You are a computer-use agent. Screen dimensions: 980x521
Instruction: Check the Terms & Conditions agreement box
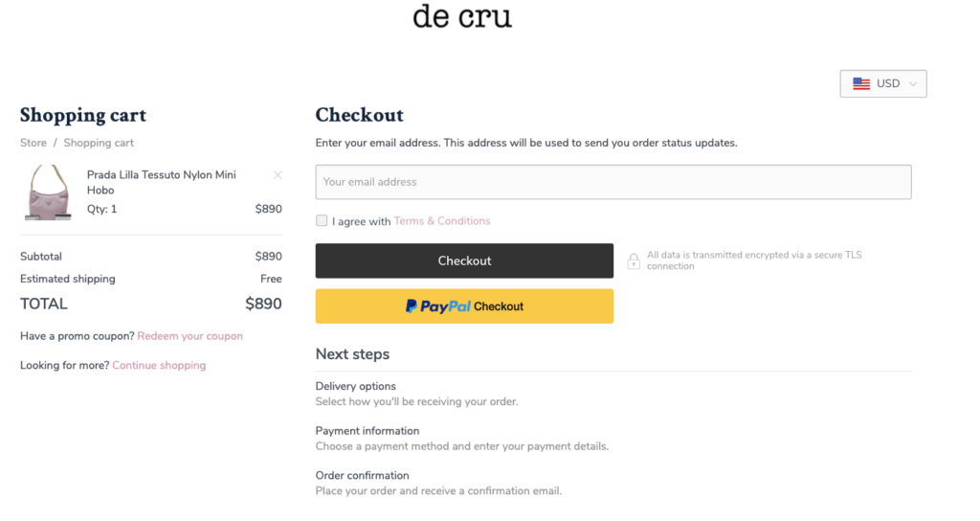point(322,220)
